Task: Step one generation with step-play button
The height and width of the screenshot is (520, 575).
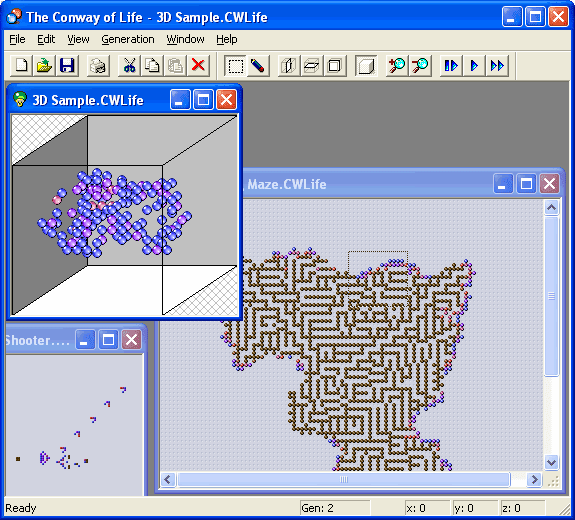Action: click(x=451, y=66)
